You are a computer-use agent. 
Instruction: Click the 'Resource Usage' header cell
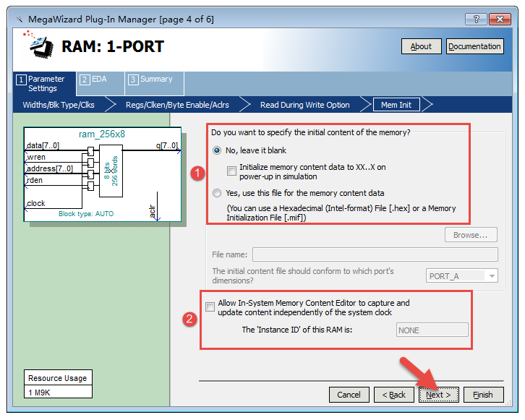(58, 378)
